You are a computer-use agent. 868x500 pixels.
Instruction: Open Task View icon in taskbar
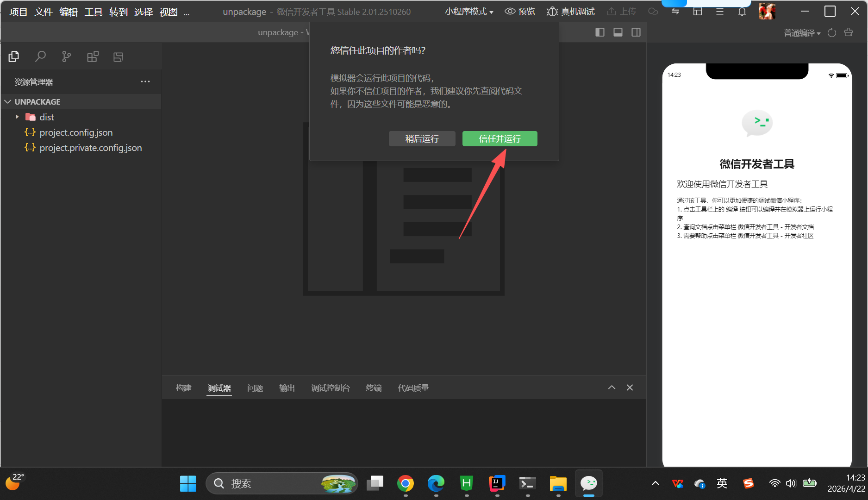tap(375, 483)
